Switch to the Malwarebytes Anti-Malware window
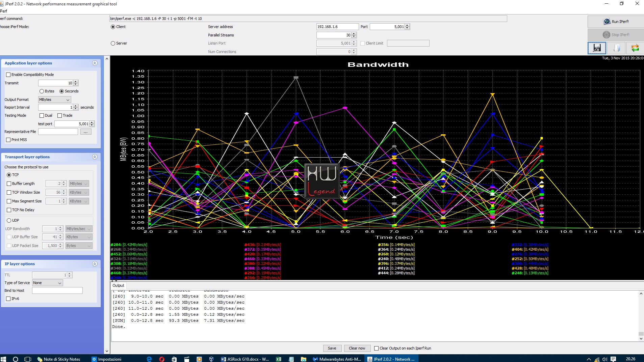The height and width of the screenshot is (362, 644). coord(337,359)
